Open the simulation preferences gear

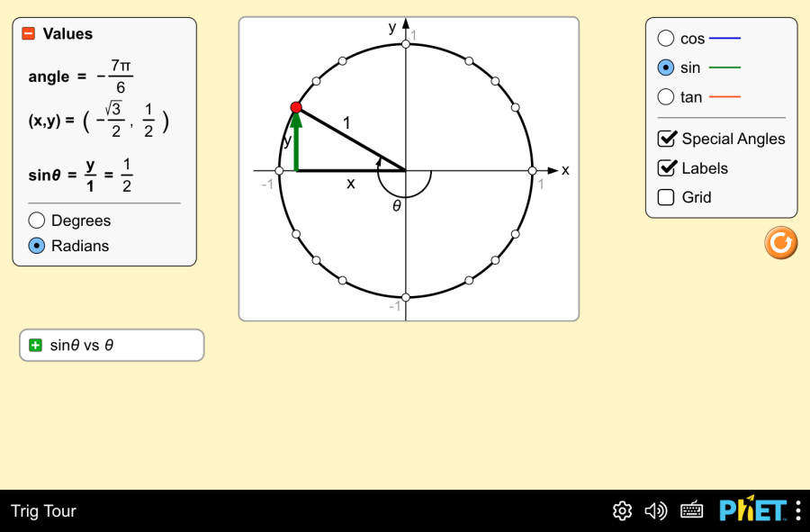click(621, 510)
